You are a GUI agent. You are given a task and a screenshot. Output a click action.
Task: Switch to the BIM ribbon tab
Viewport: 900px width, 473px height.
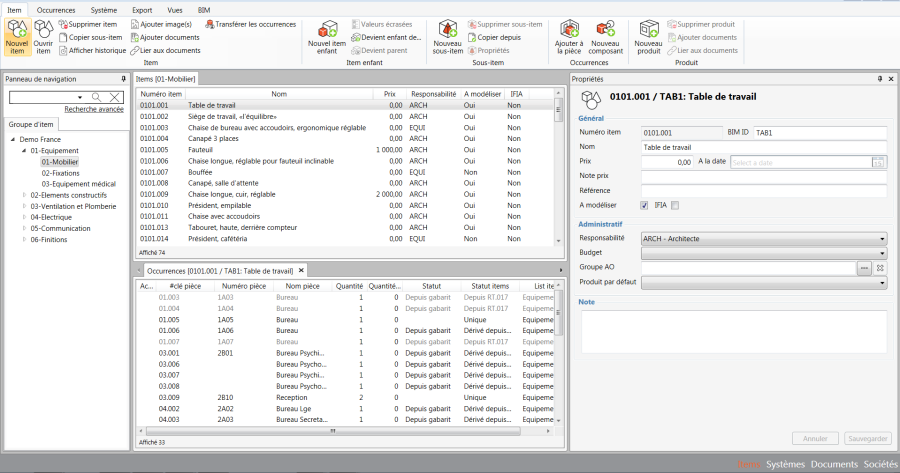pos(204,8)
